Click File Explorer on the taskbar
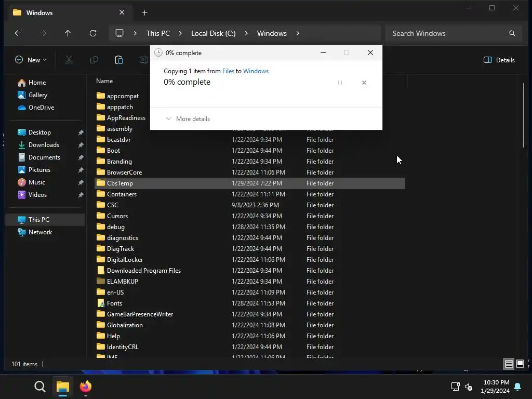The width and height of the screenshot is (532, 399). coord(63,387)
